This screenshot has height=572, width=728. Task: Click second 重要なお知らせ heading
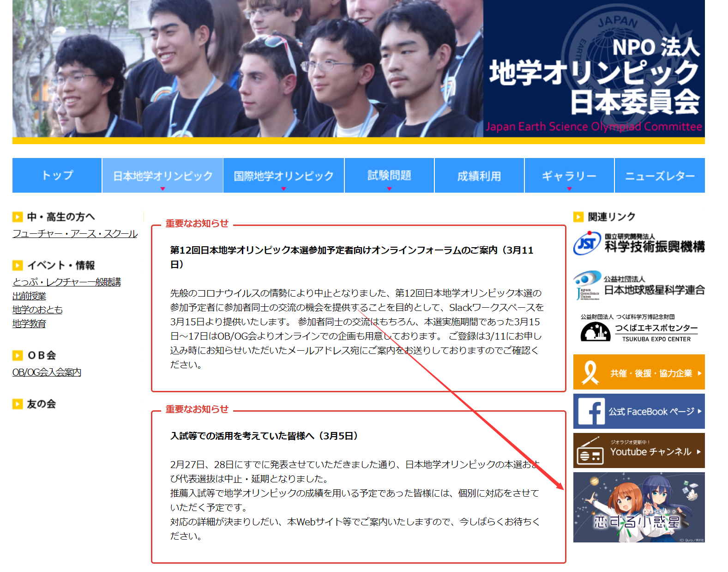197,409
